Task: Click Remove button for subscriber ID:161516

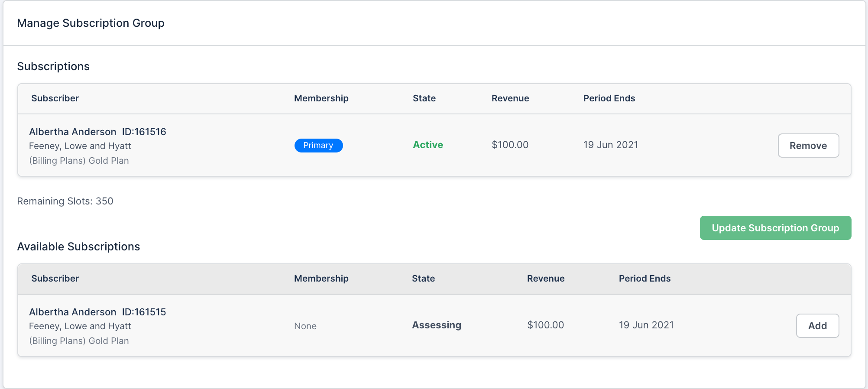Action: (x=808, y=146)
